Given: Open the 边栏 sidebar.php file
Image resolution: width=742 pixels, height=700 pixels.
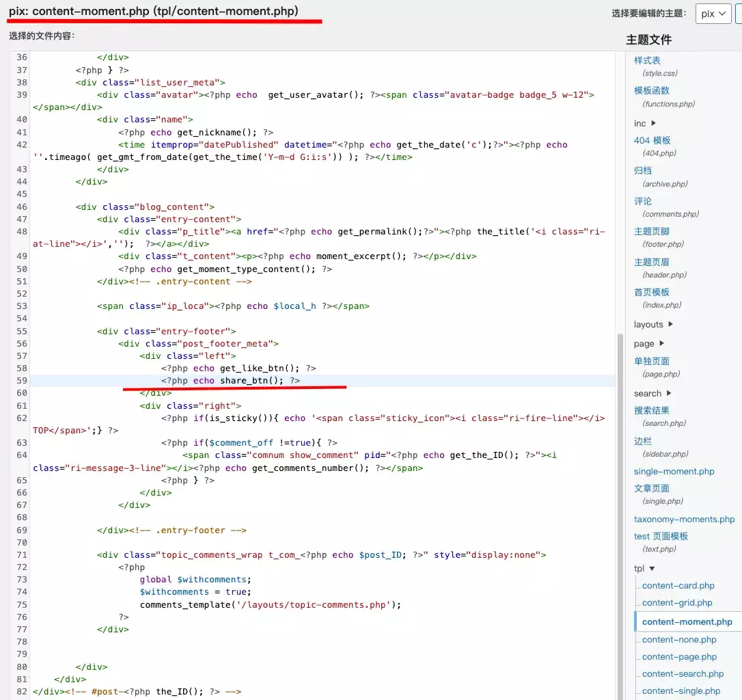Looking at the screenshot, I should (x=643, y=441).
